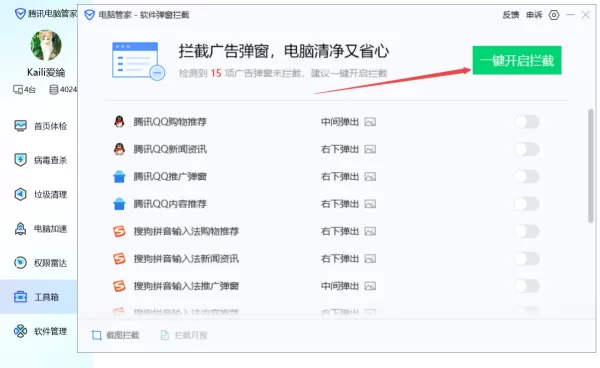Close the 软件弹窗拦截 window
This screenshot has height=368, width=600.
tap(585, 15)
